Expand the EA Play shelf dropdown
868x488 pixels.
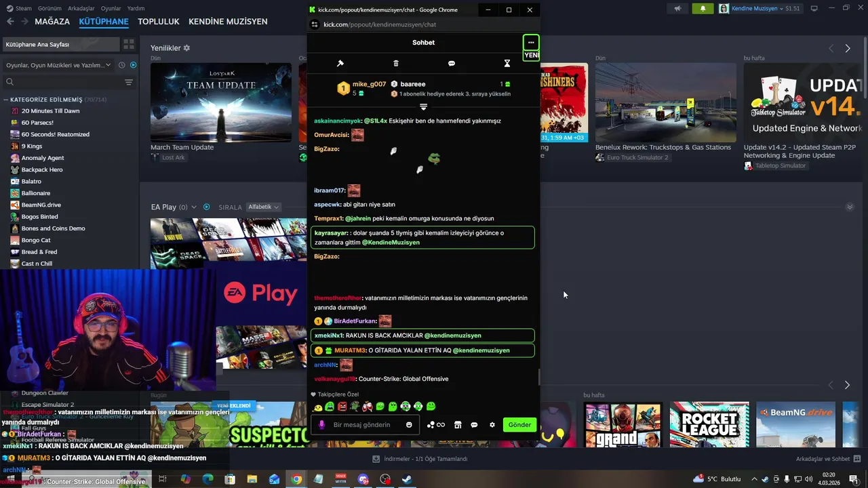[x=194, y=207]
